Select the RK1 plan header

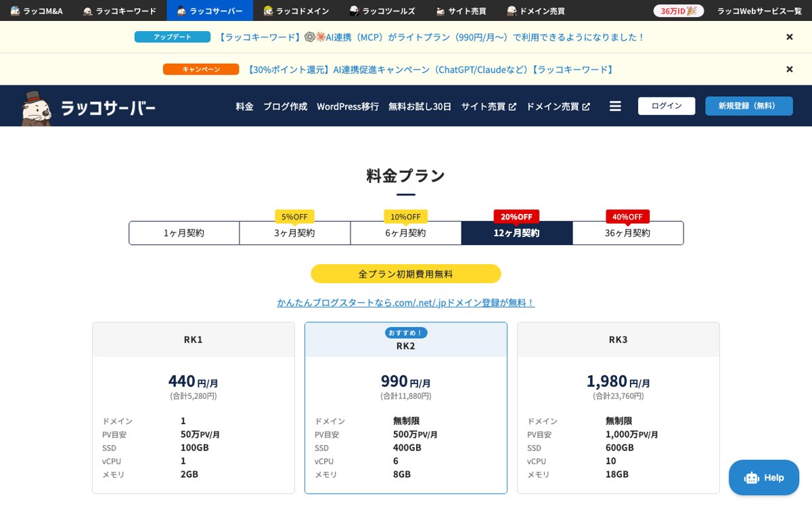click(x=194, y=339)
